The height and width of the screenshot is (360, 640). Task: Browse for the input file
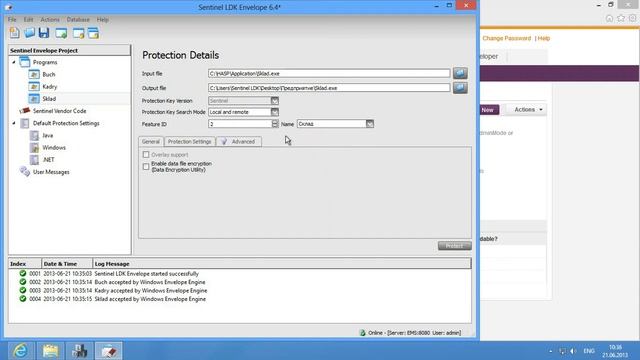[x=460, y=73]
